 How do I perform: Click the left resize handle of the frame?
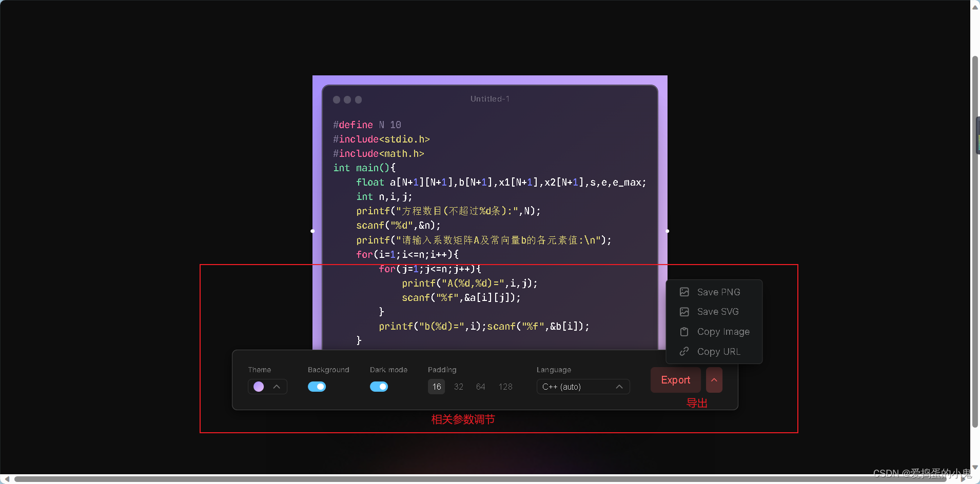point(312,231)
